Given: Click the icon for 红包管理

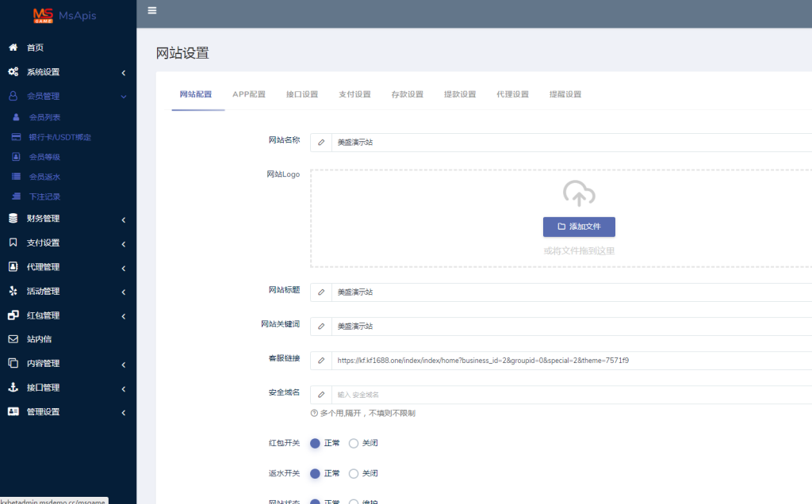Looking at the screenshot, I should pos(13,315).
